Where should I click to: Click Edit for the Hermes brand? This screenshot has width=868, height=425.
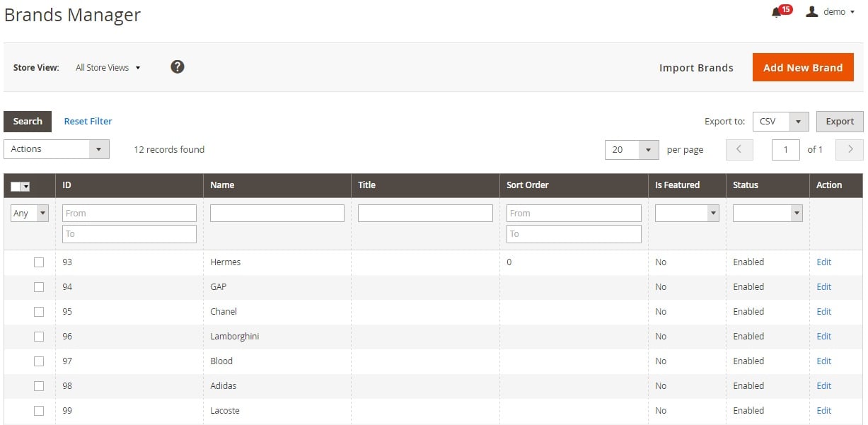pyautogui.click(x=823, y=262)
